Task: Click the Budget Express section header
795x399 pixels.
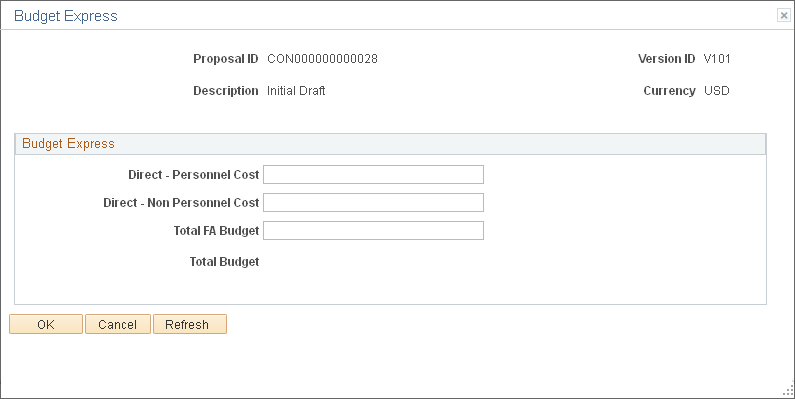Action: pos(68,143)
